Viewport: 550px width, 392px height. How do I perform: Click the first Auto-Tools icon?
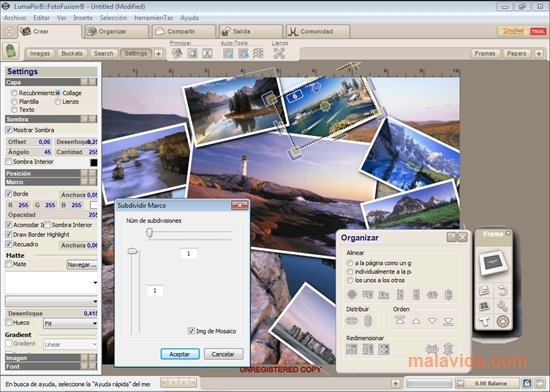click(x=228, y=53)
